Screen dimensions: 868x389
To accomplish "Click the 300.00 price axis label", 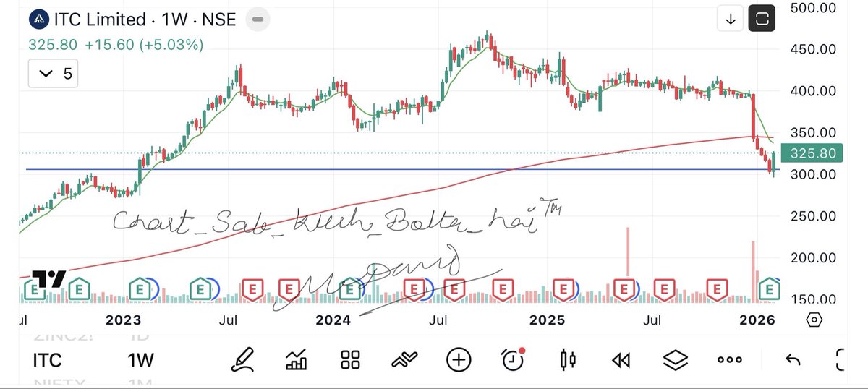I will point(813,174).
